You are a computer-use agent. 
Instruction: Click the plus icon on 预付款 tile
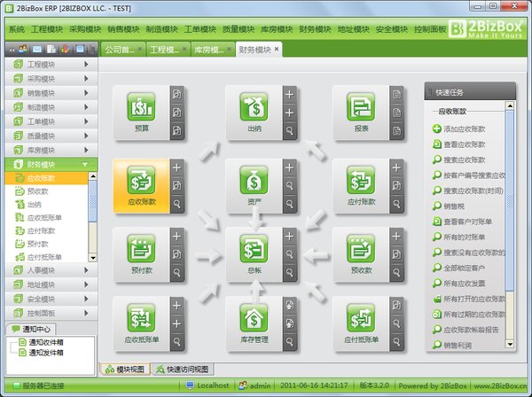coord(176,237)
